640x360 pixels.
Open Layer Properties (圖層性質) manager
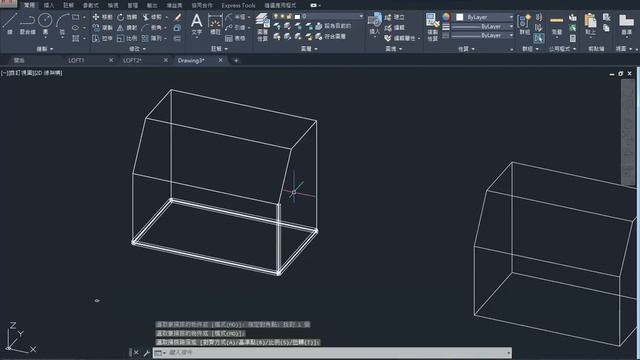click(262, 27)
